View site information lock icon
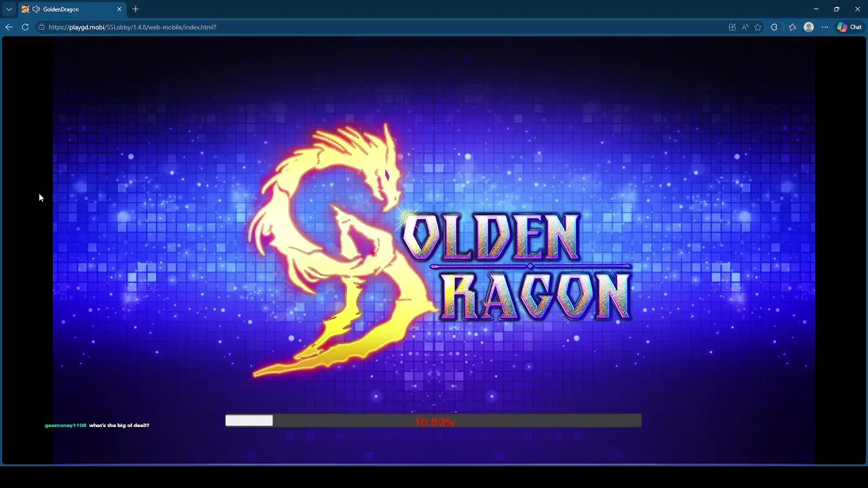 click(x=41, y=27)
